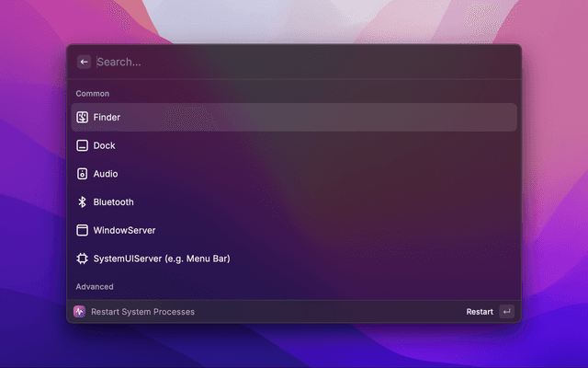Click the Common section header

point(92,94)
